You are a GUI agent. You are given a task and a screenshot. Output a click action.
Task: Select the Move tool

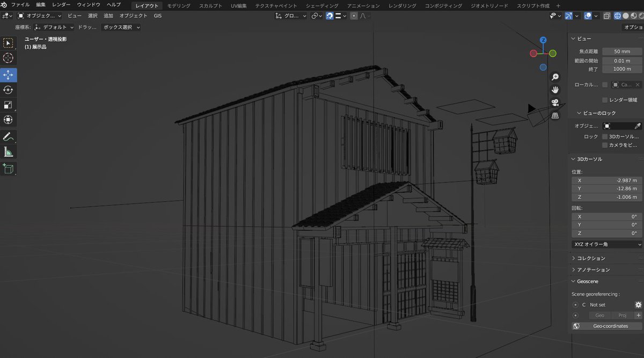[x=9, y=75]
